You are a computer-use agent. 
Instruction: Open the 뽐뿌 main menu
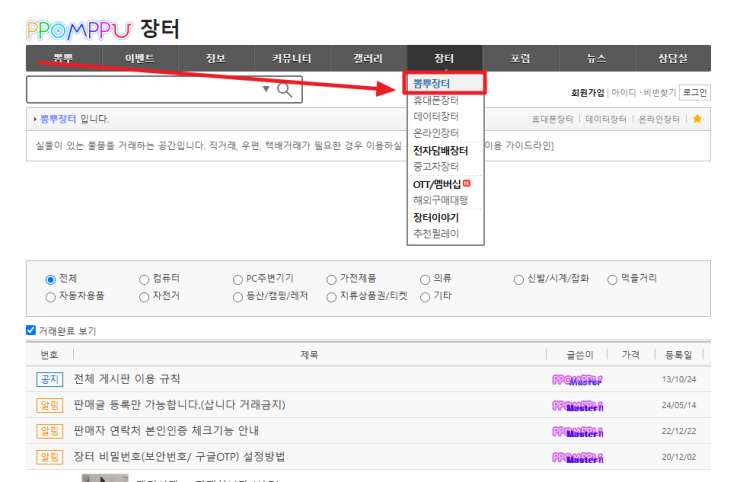(x=63, y=58)
